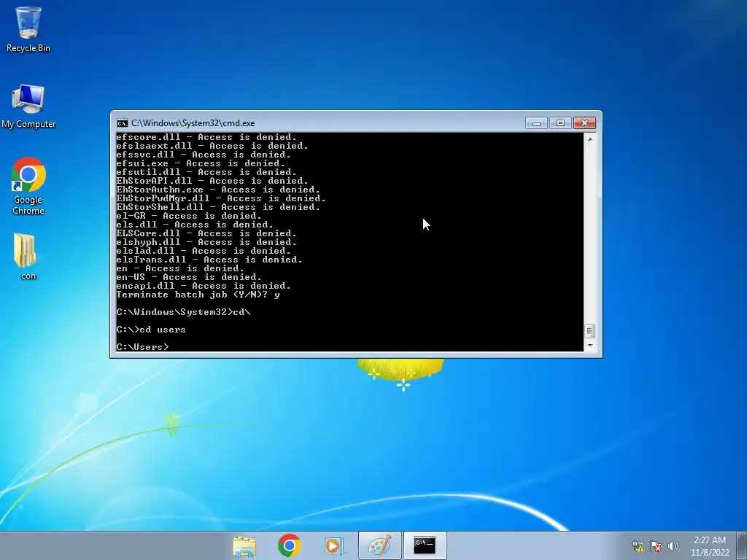Click the 'EhStorAuthn.exe' output line
The height and width of the screenshot is (560, 747).
218,190
